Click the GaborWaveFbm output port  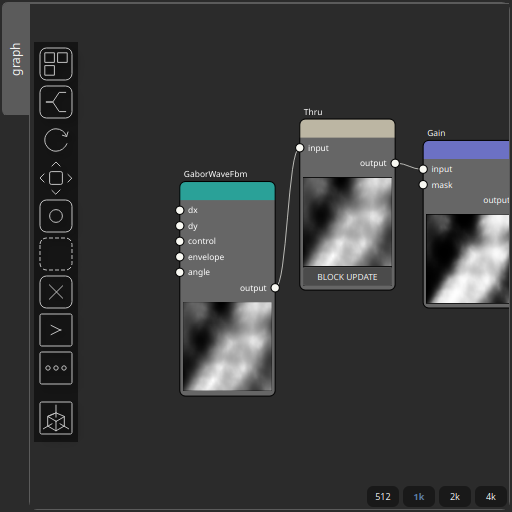point(275,288)
